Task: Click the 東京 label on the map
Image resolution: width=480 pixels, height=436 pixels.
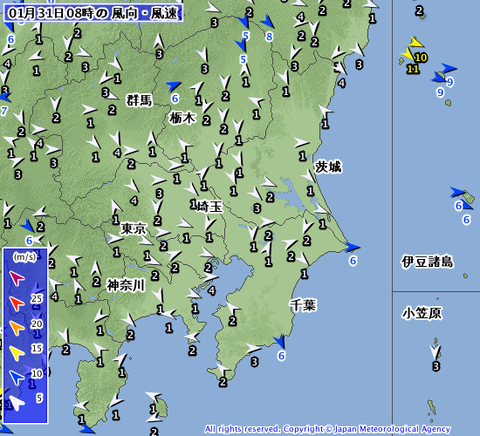Action: point(133,229)
